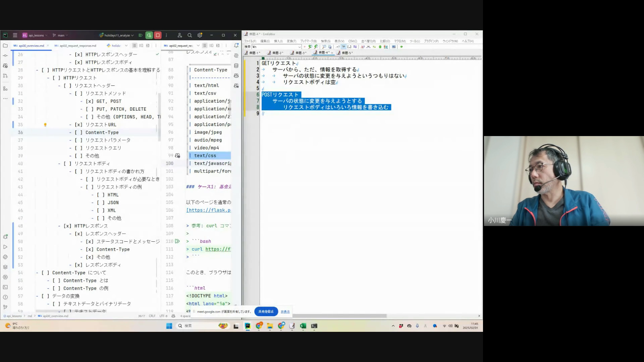Viewport: 644px width, 362px height.
Task: Click the 共有を停止 button
Action: (266, 311)
